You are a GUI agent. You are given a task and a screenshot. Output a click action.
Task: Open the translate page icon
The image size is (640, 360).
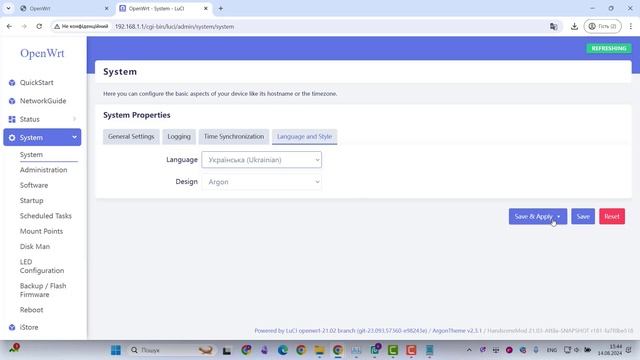(x=553, y=26)
